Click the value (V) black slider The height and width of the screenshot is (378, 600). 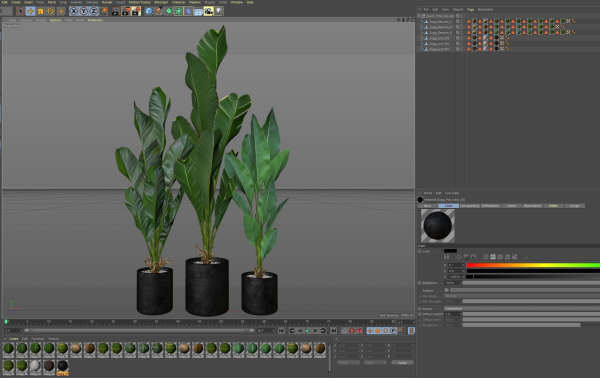(533, 276)
